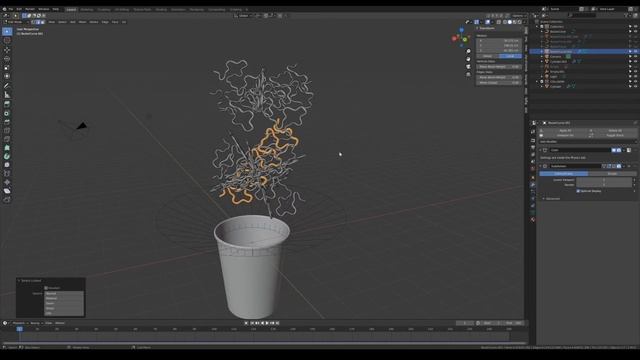Click the viewport zoom gizmo icon
Viewport: 640px width, 360px height.
pyautogui.click(x=468, y=51)
